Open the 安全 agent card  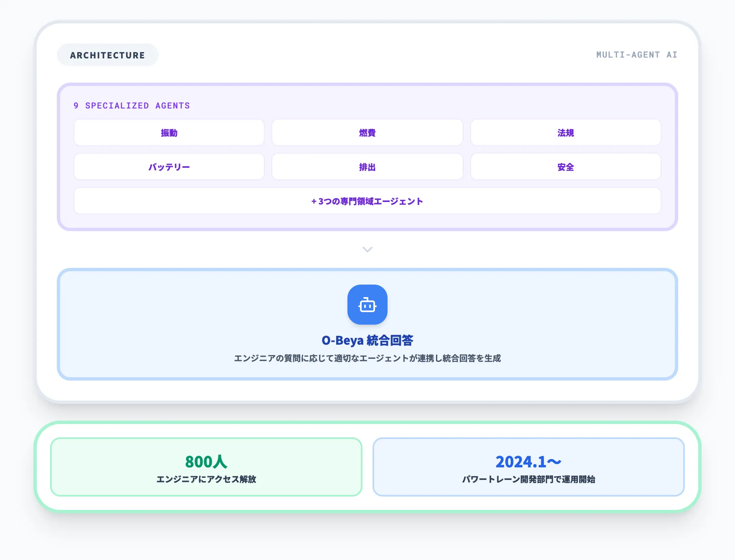click(565, 166)
